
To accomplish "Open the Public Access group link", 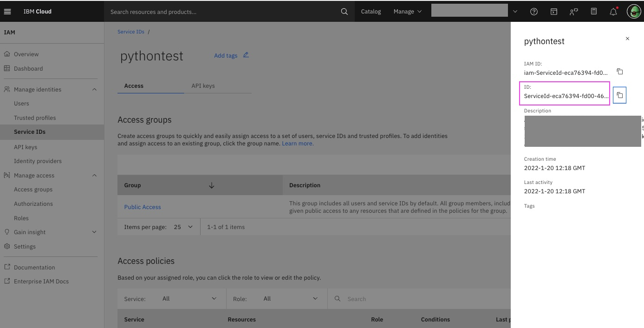I will (143, 207).
